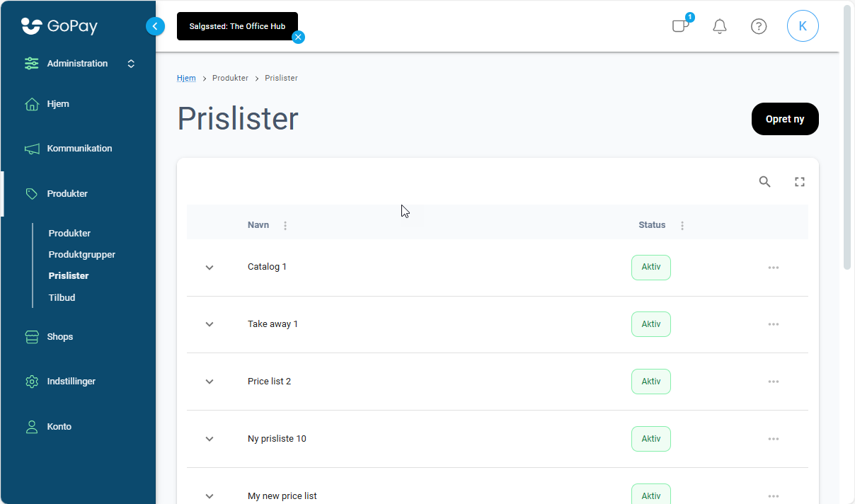Follow the Hjem breadcrumb link

coord(186,78)
